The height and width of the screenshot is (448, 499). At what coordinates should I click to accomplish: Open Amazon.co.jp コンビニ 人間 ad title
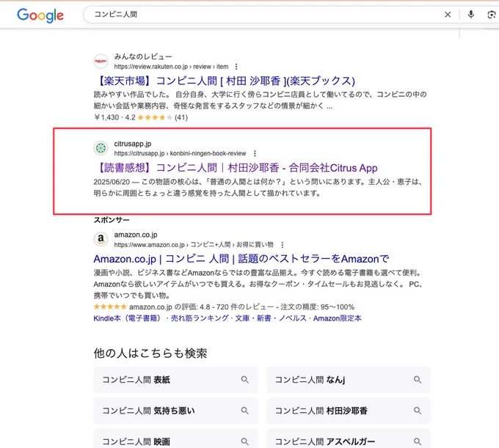pos(241,259)
